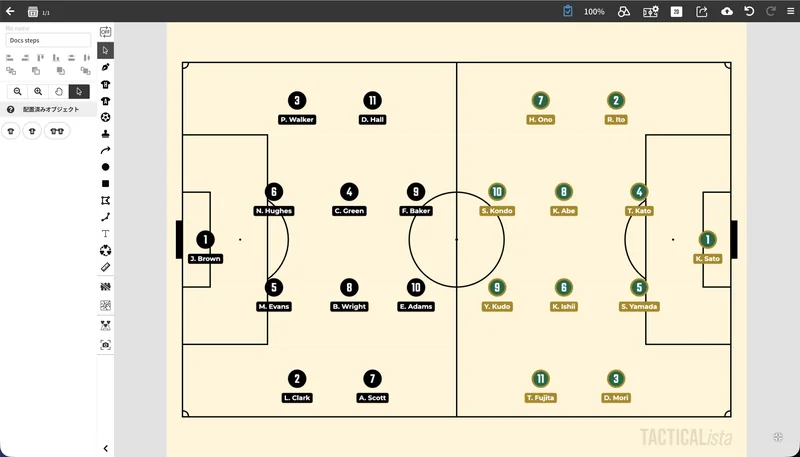
Task: Select the patterned ball icon tool
Action: (105, 250)
